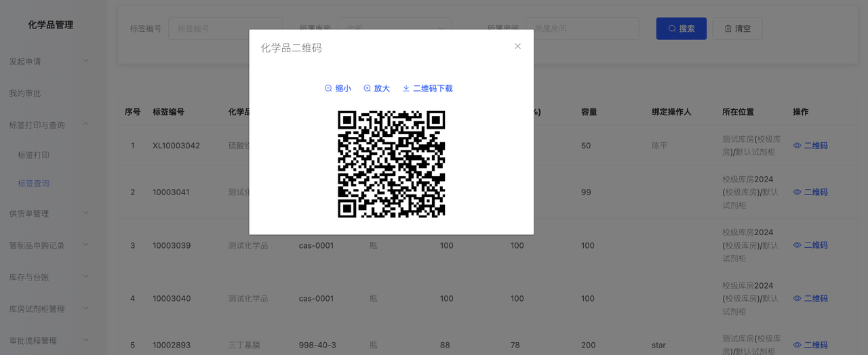Click the operator name star
The image size is (868, 355).
point(658,345)
